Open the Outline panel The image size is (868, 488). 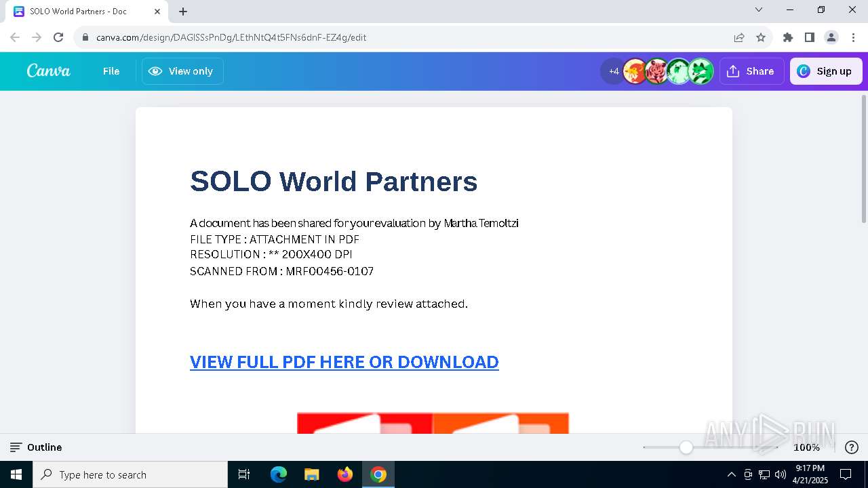click(36, 447)
